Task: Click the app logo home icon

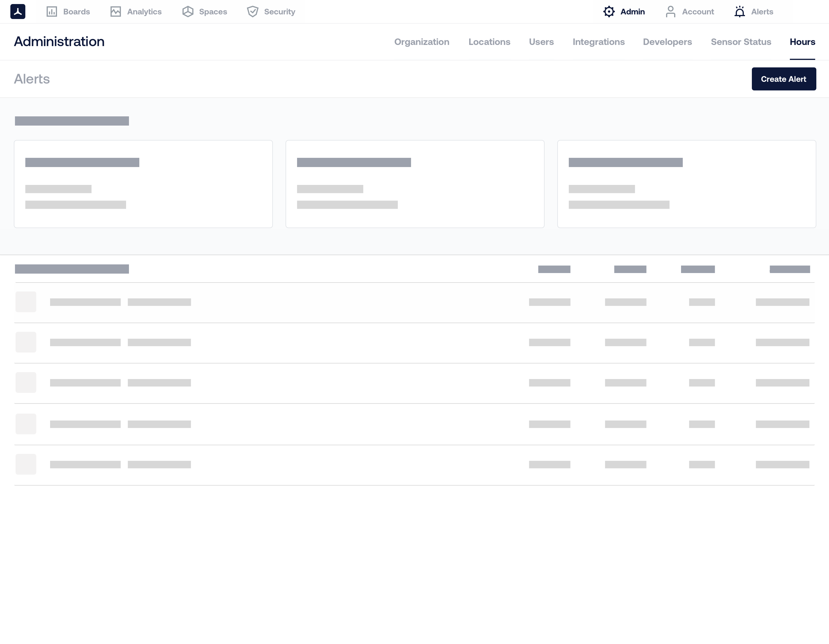Action: point(18,12)
